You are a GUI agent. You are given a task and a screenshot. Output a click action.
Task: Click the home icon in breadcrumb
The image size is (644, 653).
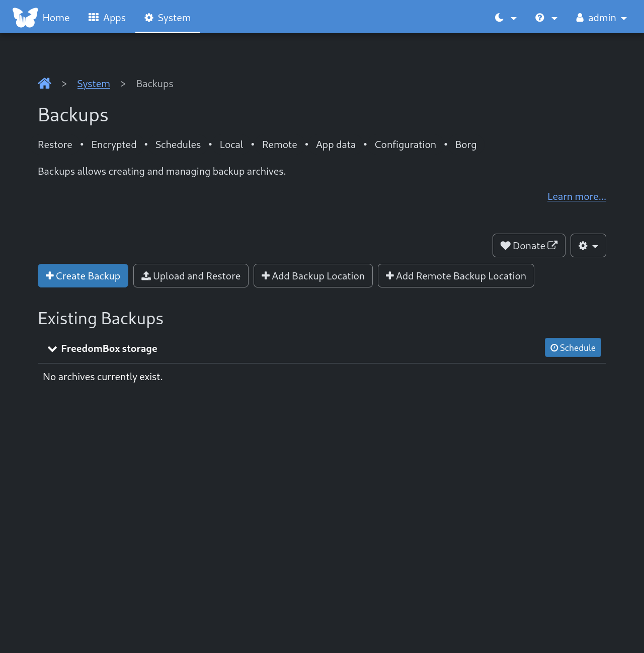point(44,84)
